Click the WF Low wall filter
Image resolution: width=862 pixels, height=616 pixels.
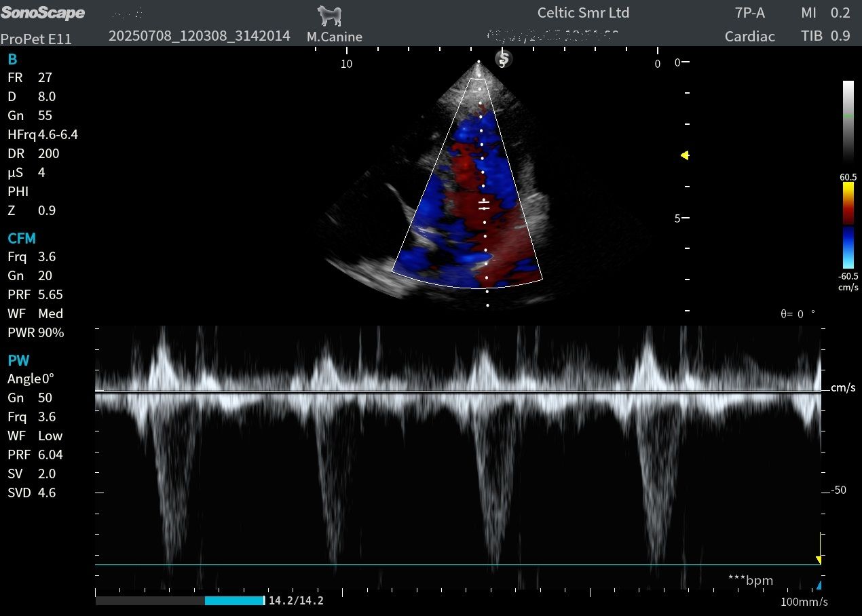pyautogui.click(x=35, y=436)
